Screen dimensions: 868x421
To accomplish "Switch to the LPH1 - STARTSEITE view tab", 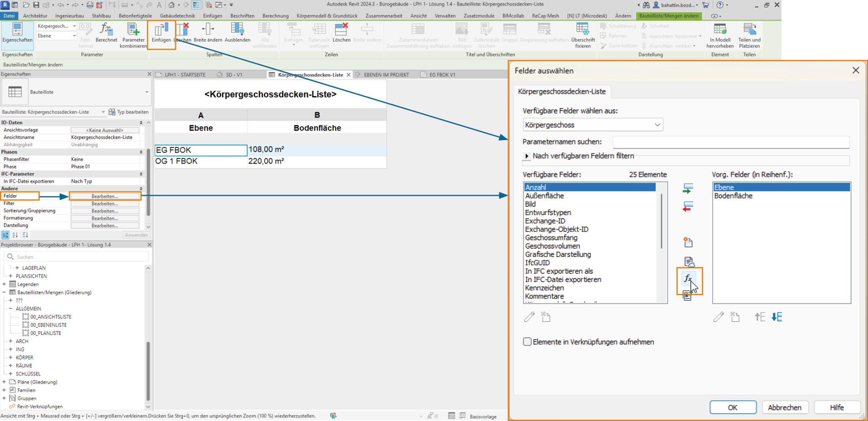I will [x=185, y=75].
